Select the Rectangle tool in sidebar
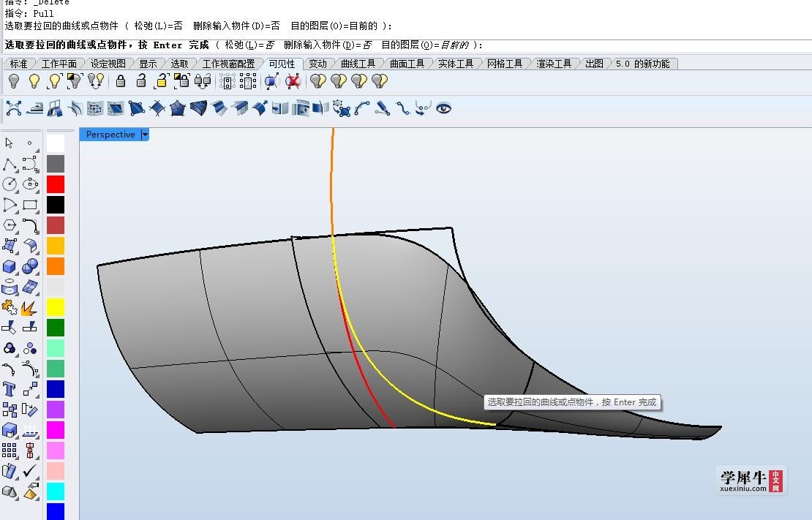The height and width of the screenshot is (520, 812). pyautogui.click(x=30, y=205)
